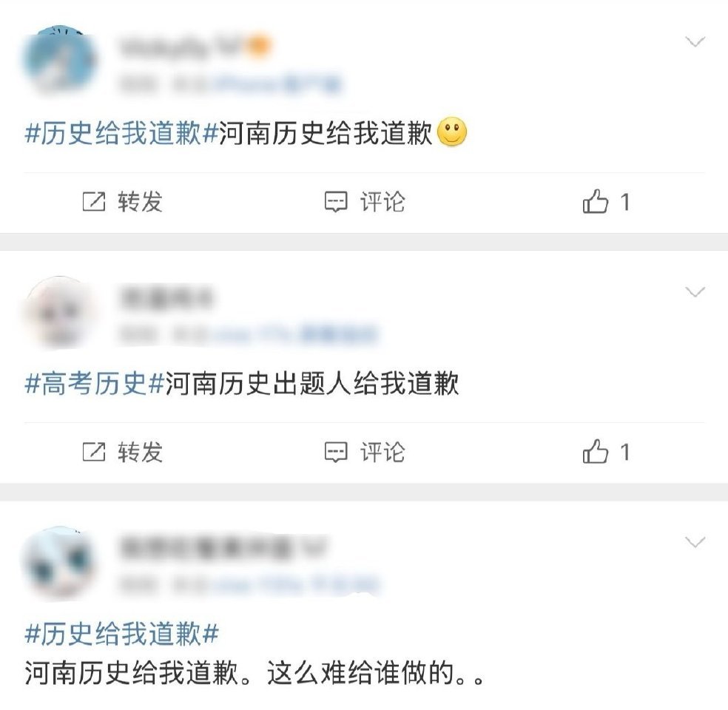The height and width of the screenshot is (710, 728).
Task: Tap 转发 label on the first post
Action: pos(140,201)
